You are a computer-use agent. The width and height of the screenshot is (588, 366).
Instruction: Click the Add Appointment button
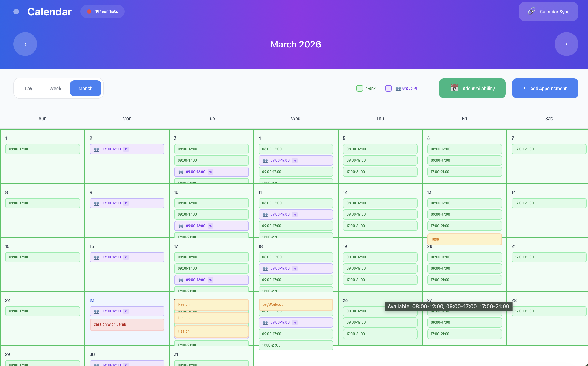tap(545, 88)
